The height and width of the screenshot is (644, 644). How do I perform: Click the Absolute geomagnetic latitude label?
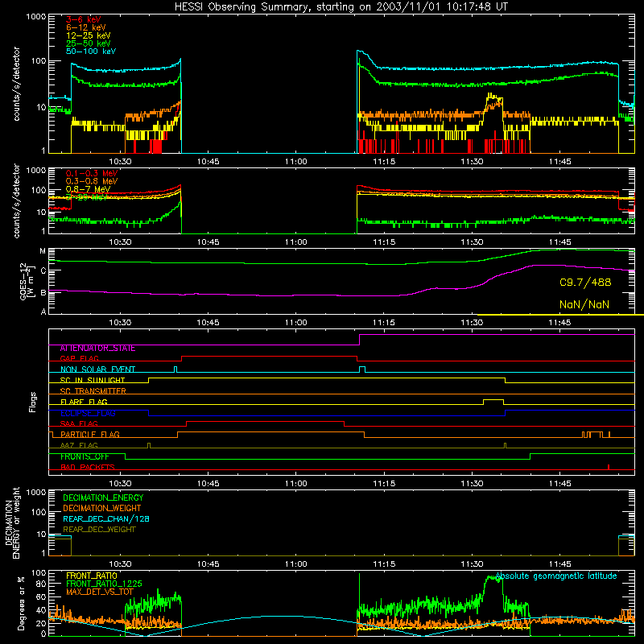pyautogui.click(x=556, y=576)
